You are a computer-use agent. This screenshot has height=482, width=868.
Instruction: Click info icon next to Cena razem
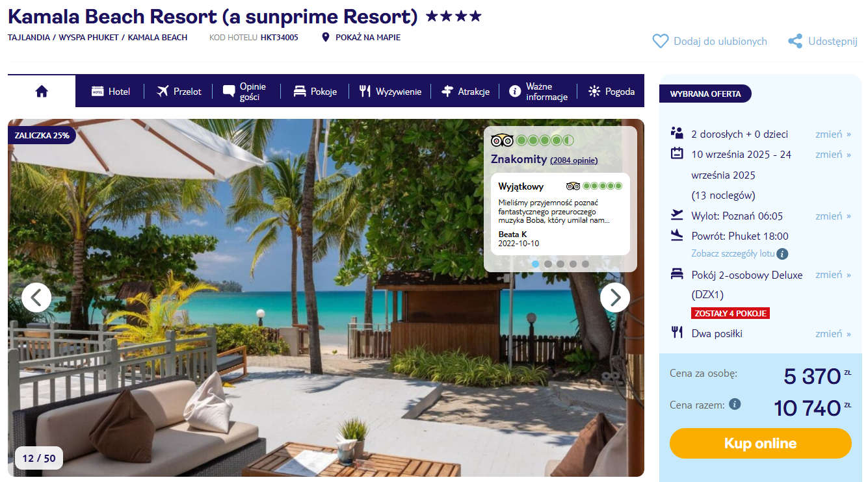(735, 404)
